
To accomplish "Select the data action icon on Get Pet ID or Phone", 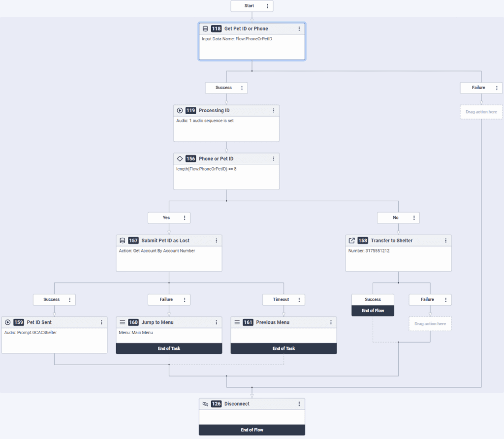I will [x=205, y=29].
